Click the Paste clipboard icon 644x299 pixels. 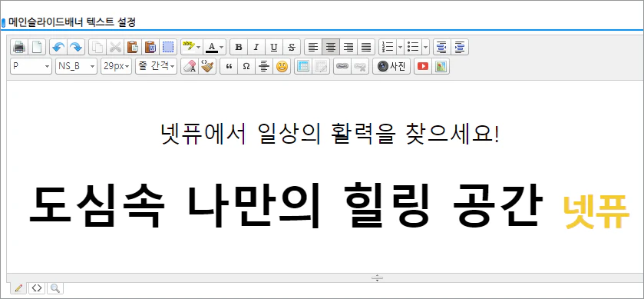[133, 48]
